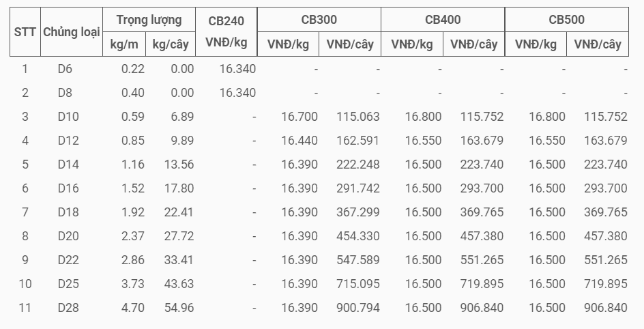The image size is (644, 329).
Task: Select the value 115.063 for D10
Action: (x=358, y=117)
